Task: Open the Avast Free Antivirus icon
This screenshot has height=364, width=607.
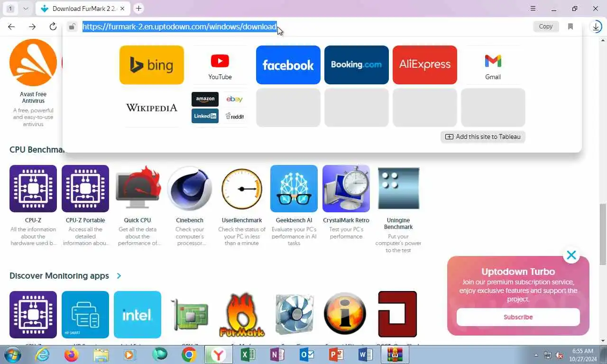Action: click(x=33, y=63)
